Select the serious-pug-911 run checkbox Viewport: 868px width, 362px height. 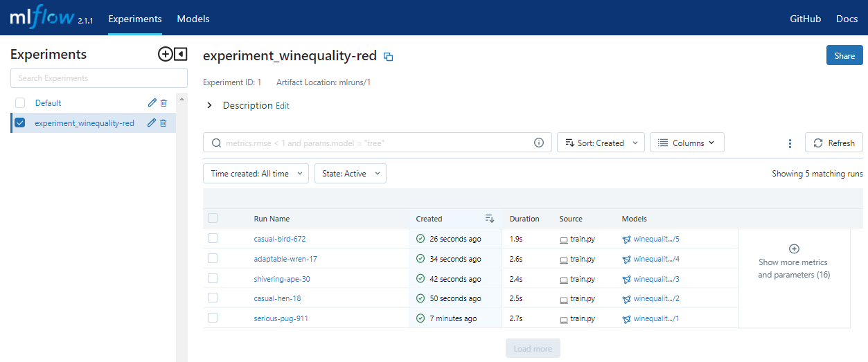tap(213, 318)
